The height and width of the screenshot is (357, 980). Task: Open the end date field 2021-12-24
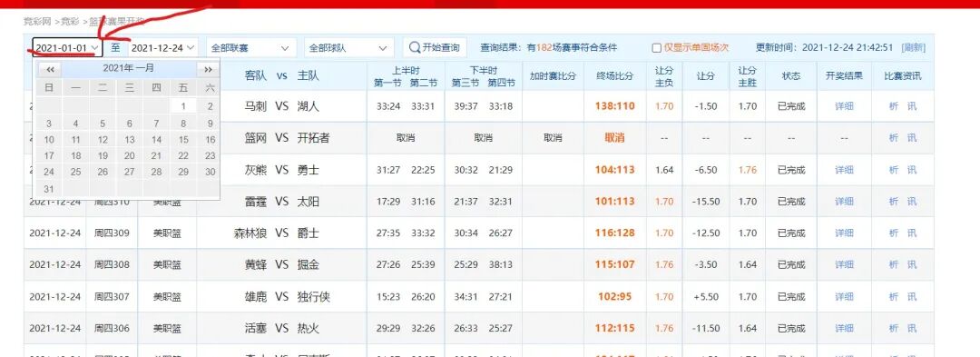163,47
